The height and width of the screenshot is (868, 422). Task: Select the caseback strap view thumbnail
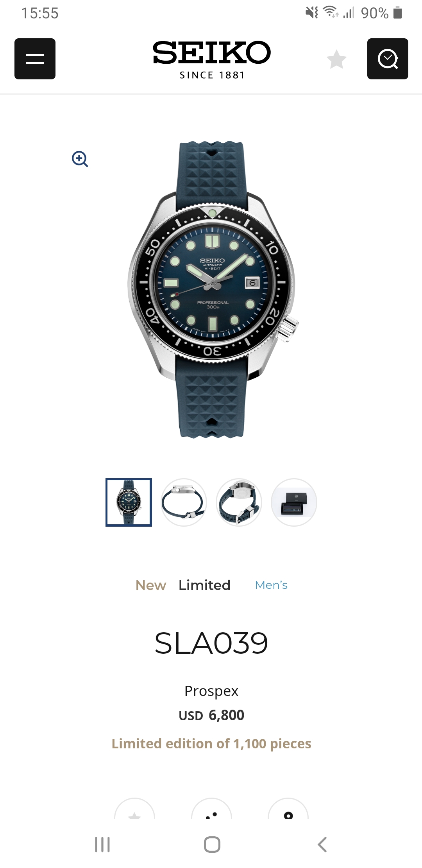[239, 502]
